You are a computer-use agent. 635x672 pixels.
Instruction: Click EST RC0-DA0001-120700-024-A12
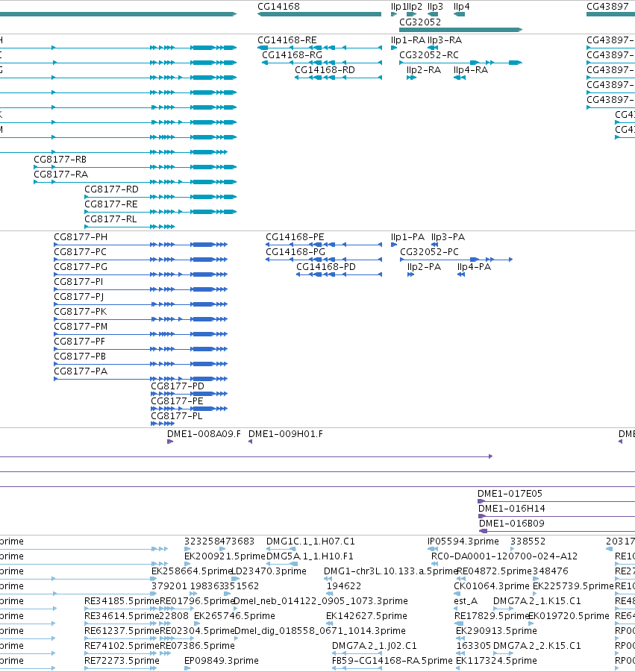(x=504, y=556)
